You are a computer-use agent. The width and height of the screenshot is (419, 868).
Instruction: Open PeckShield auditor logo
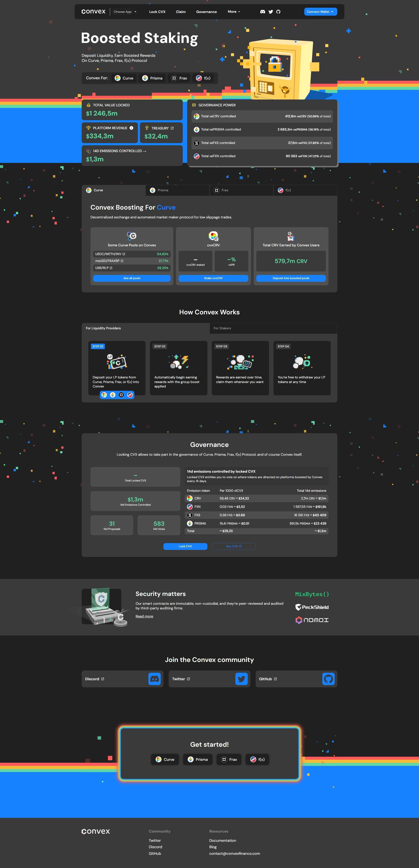click(312, 607)
